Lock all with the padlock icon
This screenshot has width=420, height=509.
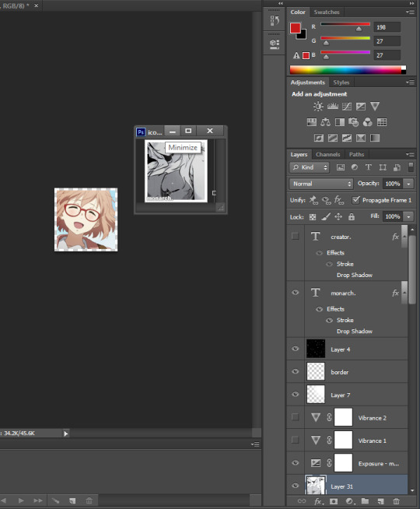352,216
